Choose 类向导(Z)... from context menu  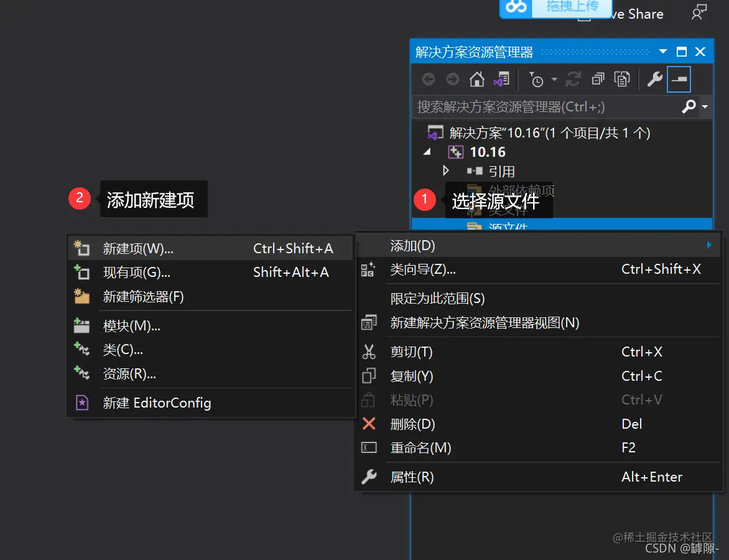tap(539, 269)
